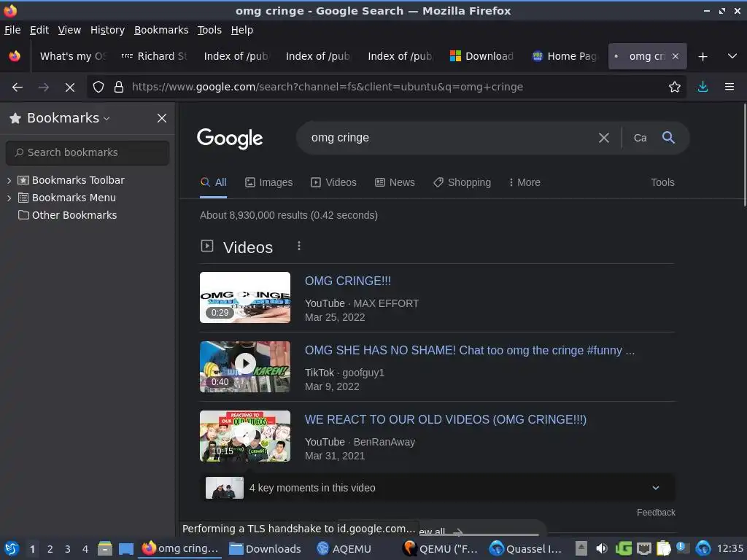The image size is (747, 560).
Task: Go back with the browser back arrow
Action: [x=18, y=87]
